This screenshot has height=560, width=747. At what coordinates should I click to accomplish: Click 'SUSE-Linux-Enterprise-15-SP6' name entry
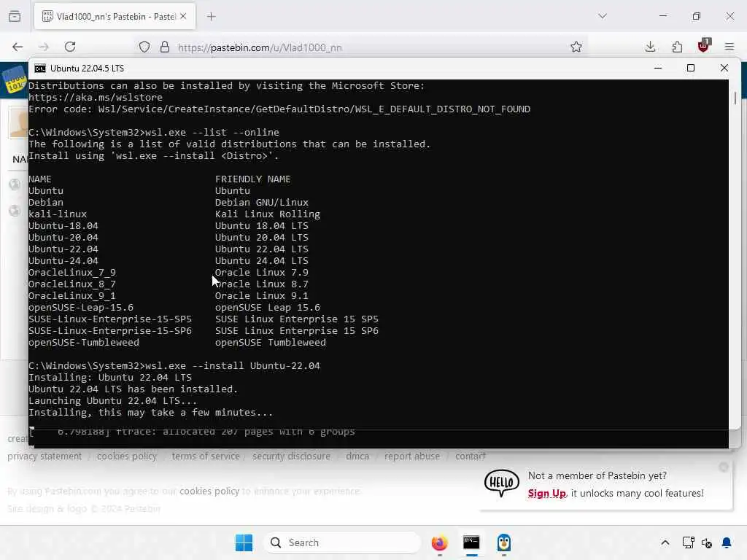[x=110, y=330]
